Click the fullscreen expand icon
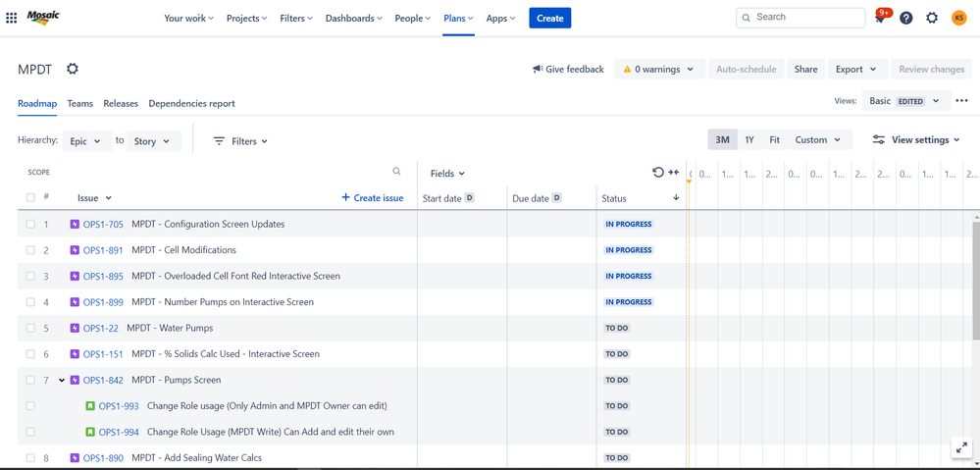This screenshot has width=980, height=470. pos(960,447)
